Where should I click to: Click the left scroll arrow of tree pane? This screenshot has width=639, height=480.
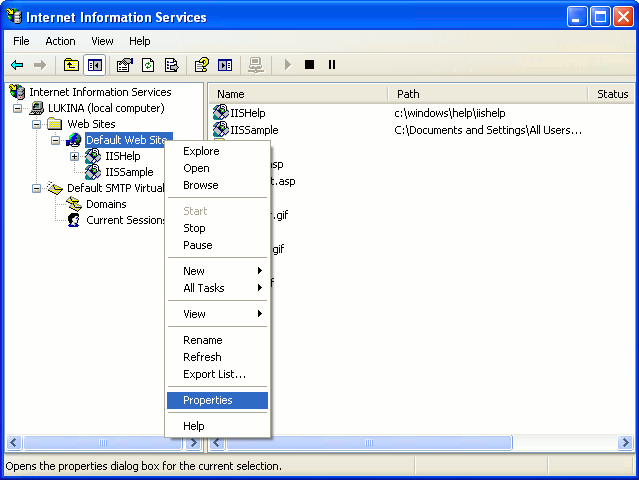[14, 443]
